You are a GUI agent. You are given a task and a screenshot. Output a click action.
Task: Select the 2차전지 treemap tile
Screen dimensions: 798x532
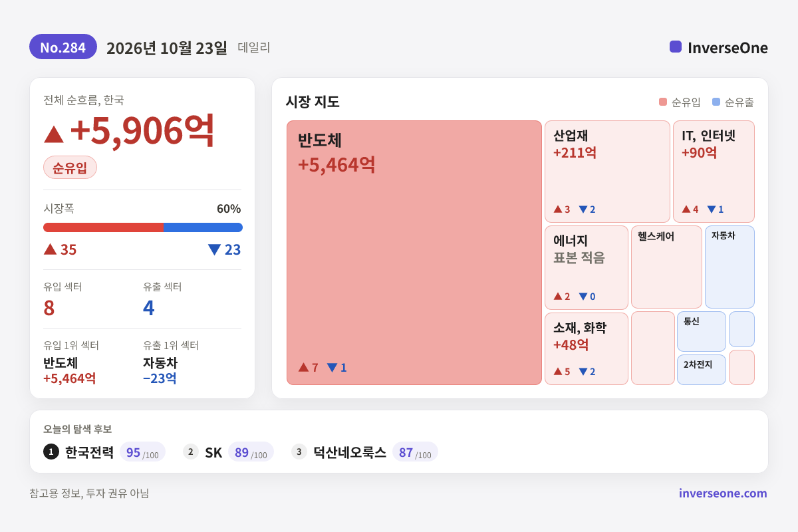[x=702, y=370]
